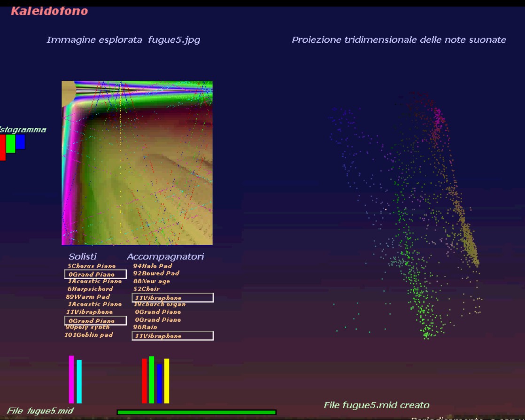
Task: Click boxed 11Vibraphone below 96Rain
Action: point(173,336)
